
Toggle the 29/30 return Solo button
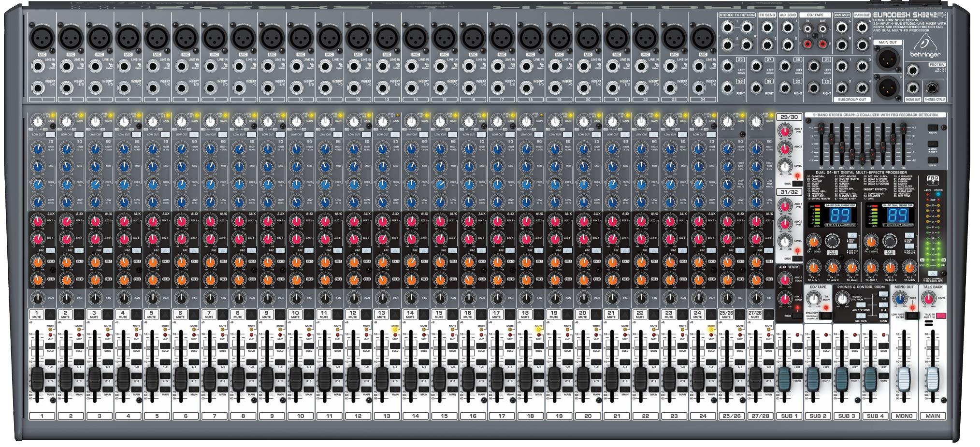(x=797, y=184)
